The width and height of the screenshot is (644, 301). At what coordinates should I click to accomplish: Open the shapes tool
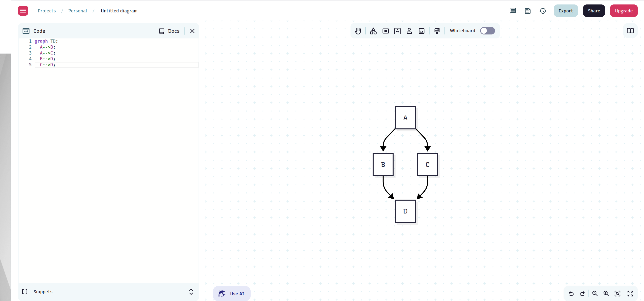click(373, 31)
